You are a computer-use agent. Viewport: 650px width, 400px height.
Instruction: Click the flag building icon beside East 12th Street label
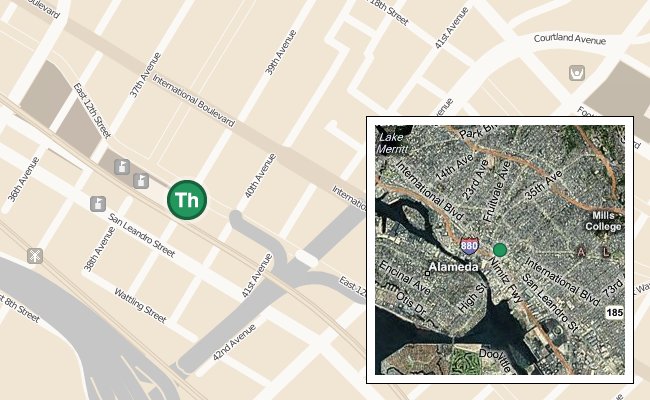pos(122,167)
